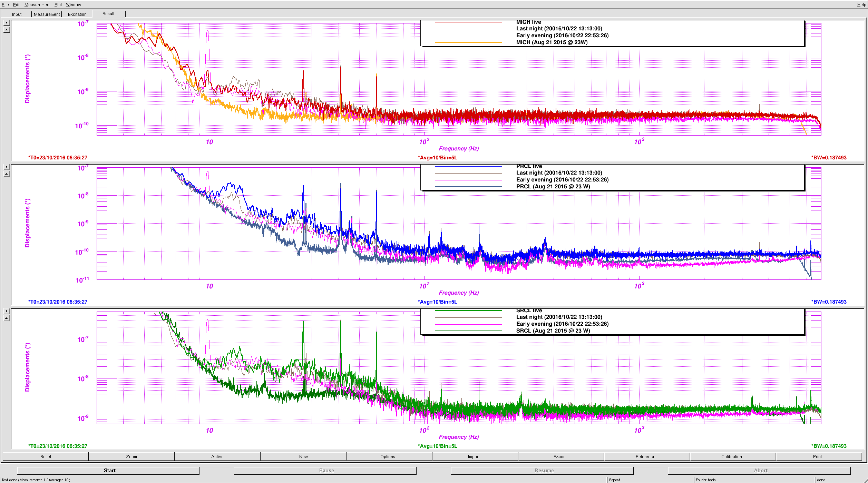Click the Abort button
The image size is (868, 483).
pyautogui.click(x=759, y=471)
